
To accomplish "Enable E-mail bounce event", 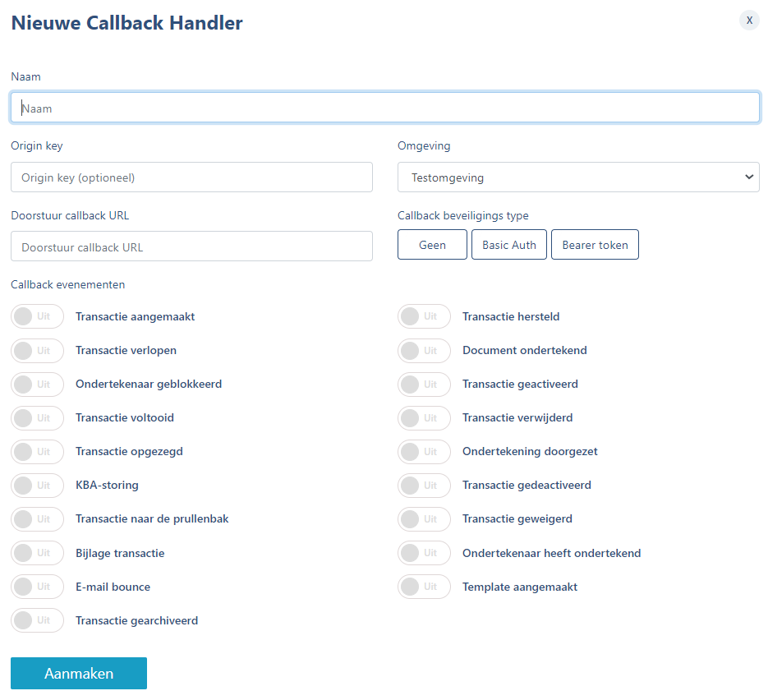I will (37, 587).
